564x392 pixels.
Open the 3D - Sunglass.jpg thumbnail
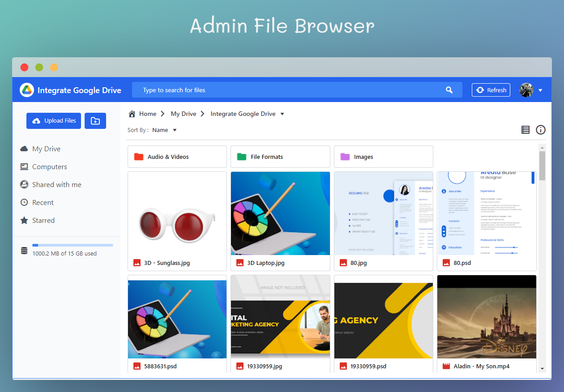177,213
